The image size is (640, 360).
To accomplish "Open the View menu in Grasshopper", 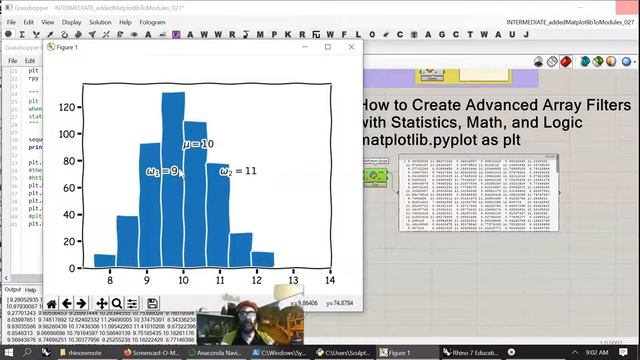I will pyautogui.click(x=47, y=22).
